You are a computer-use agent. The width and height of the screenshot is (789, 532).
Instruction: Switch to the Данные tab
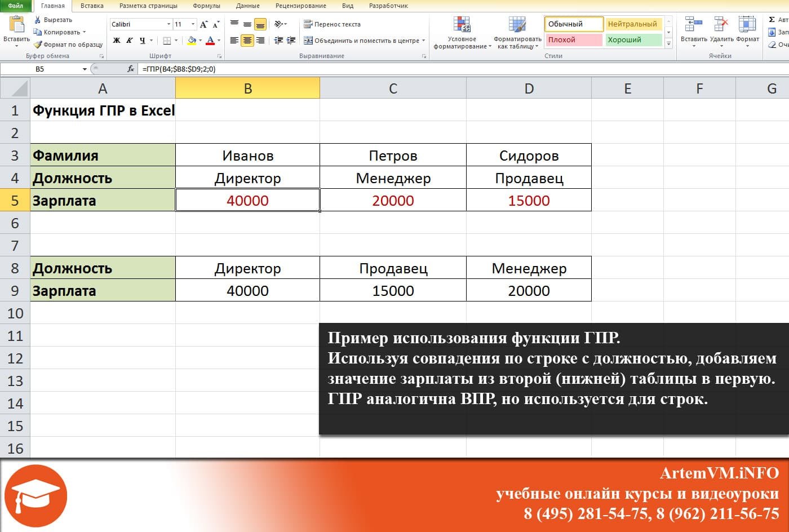(248, 6)
